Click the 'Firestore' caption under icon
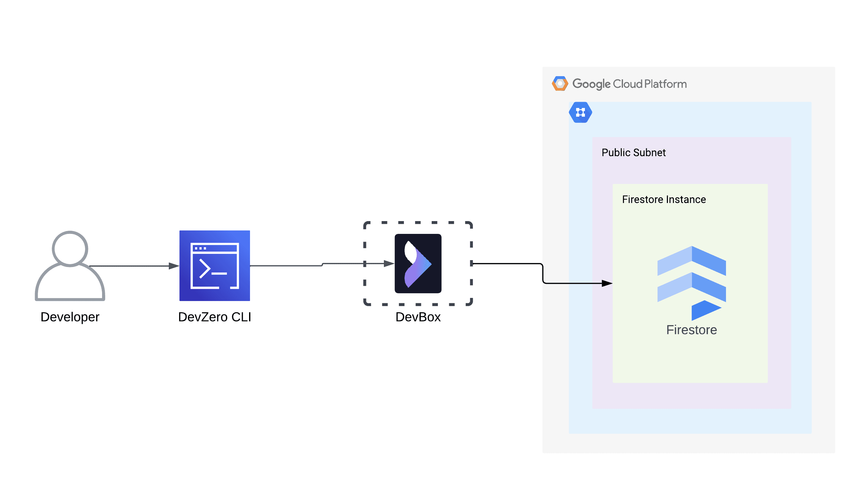868x489 pixels. coord(691,330)
